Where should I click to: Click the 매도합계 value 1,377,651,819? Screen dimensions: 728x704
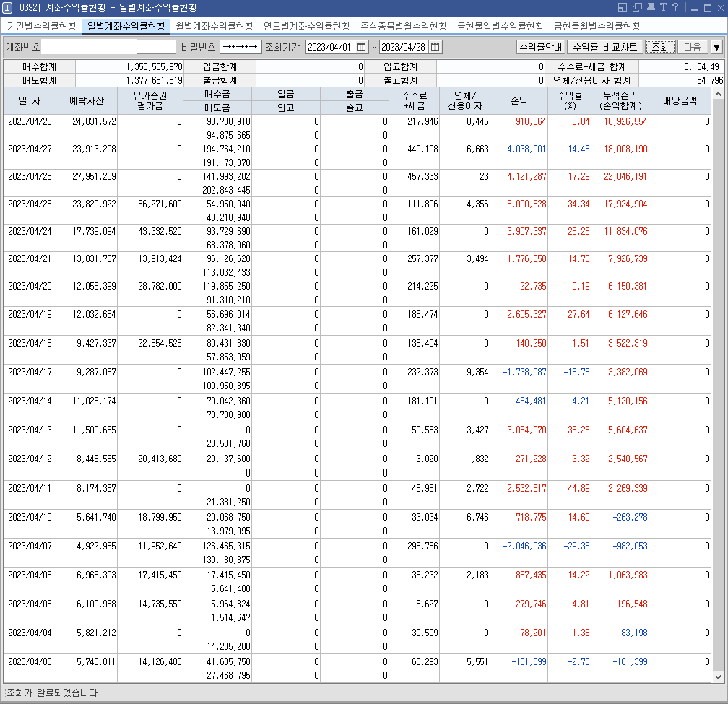click(x=154, y=80)
